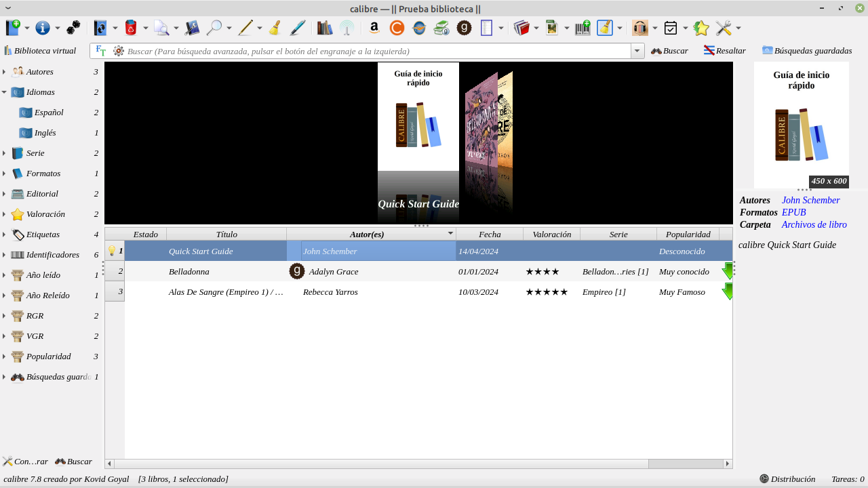This screenshot has height=488, width=868.
Task: Click the advanced search gear icon
Action: coord(119,51)
